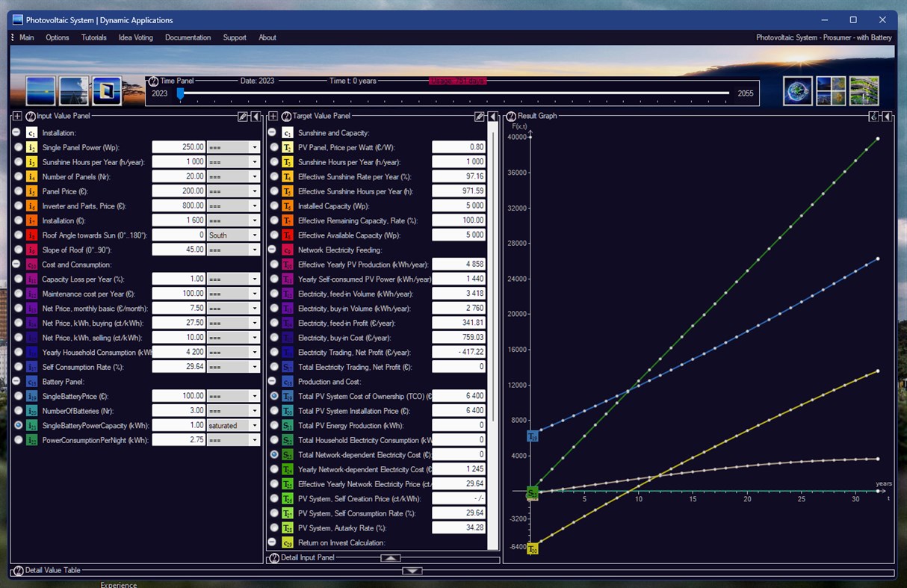This screenshot has height=588, width=907.
Task: Open Input Value Panel help icon
Action: pos(31,117)
